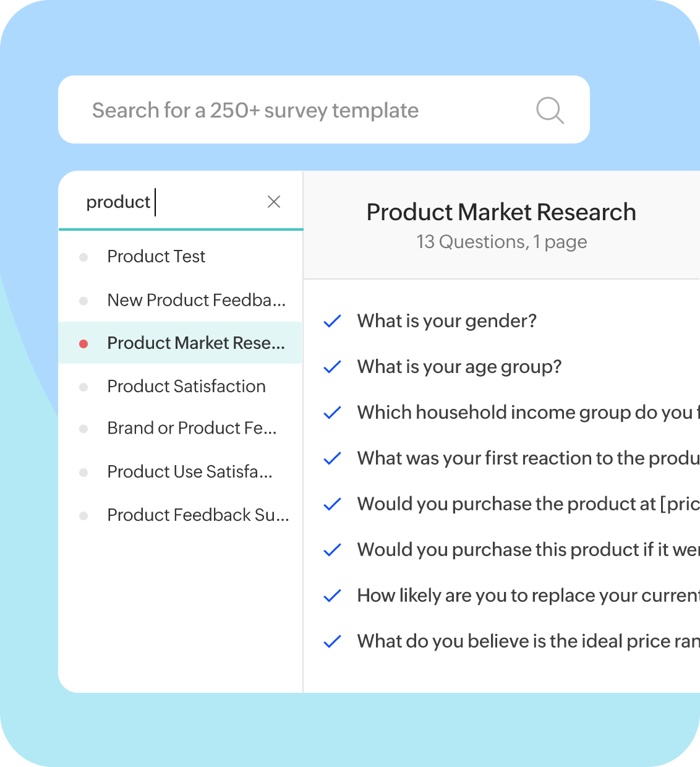Open the Product Feedback Survey template
700x767 pixels.
pyautogui.click(x=198, y=515)
